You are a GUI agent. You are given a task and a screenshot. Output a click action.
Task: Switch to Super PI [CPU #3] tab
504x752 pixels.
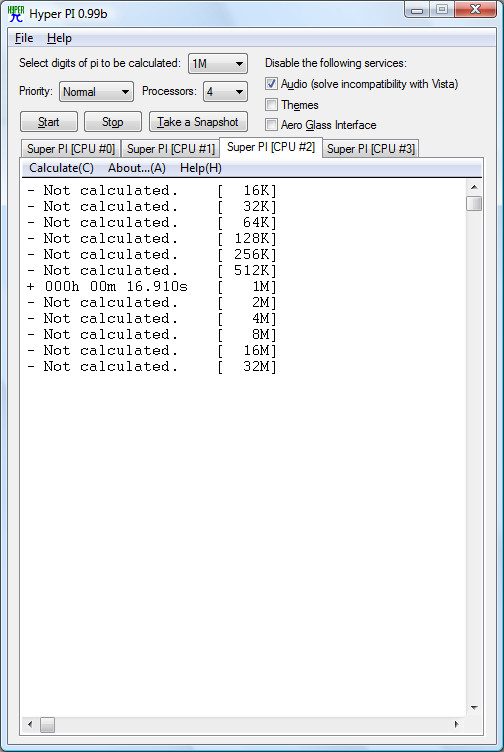371,149
